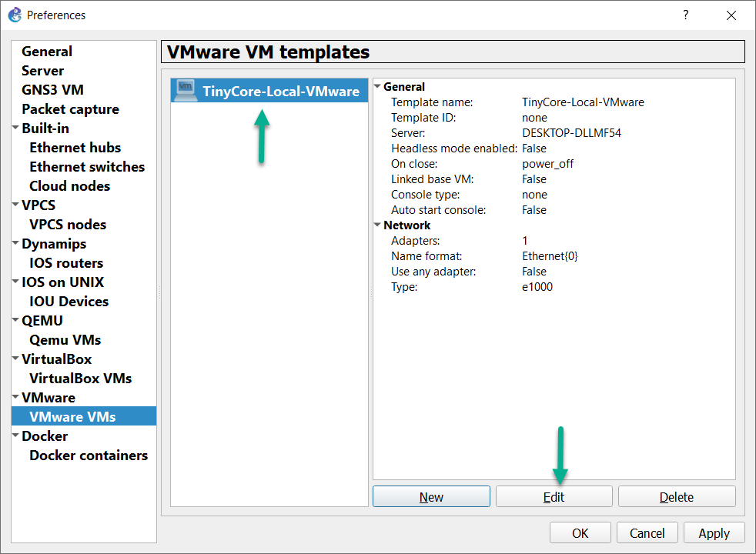The height and width of the screenshot is (554, 756).
Task: Collapse the QEMU tree section
Action: click(x=15, y=320)
